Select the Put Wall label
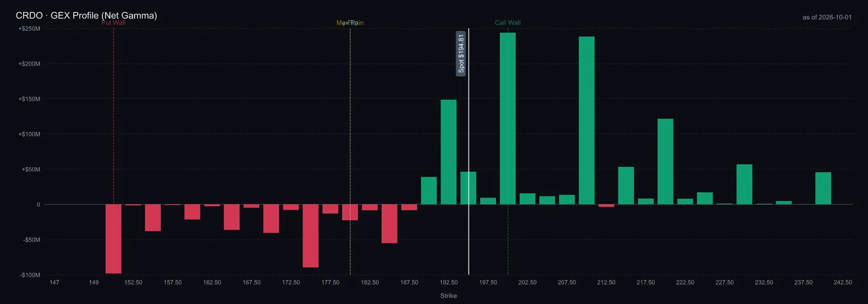This screenshot has width=868, height=304. 113,23
